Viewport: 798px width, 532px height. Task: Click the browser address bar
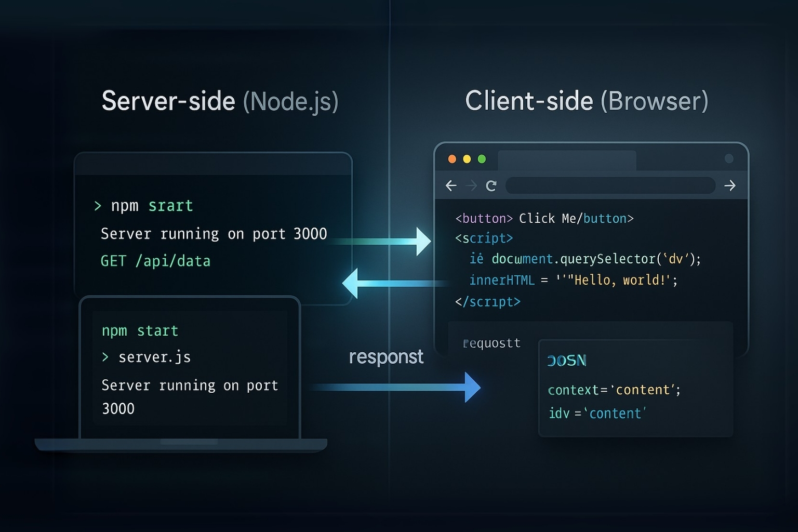(x=610, y=185)
